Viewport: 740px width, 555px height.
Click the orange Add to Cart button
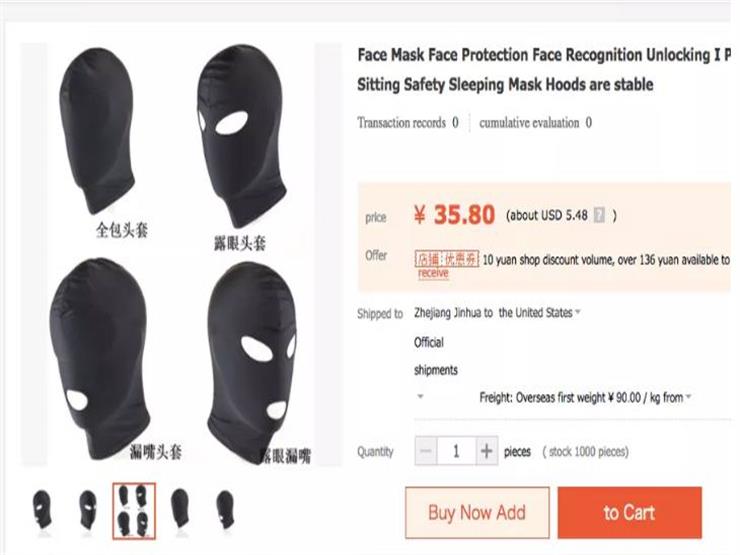pos(629,512)
